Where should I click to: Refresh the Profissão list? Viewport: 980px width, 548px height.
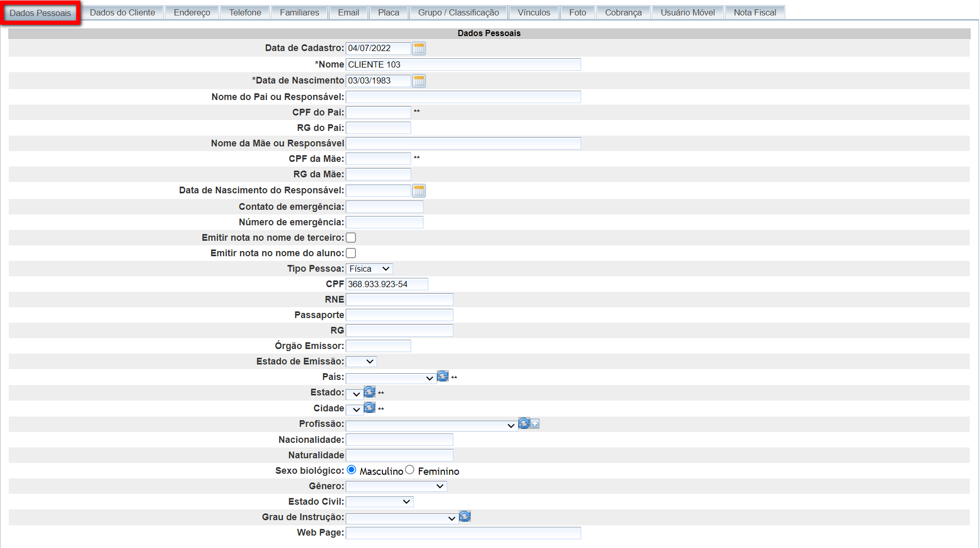point(523,423)
